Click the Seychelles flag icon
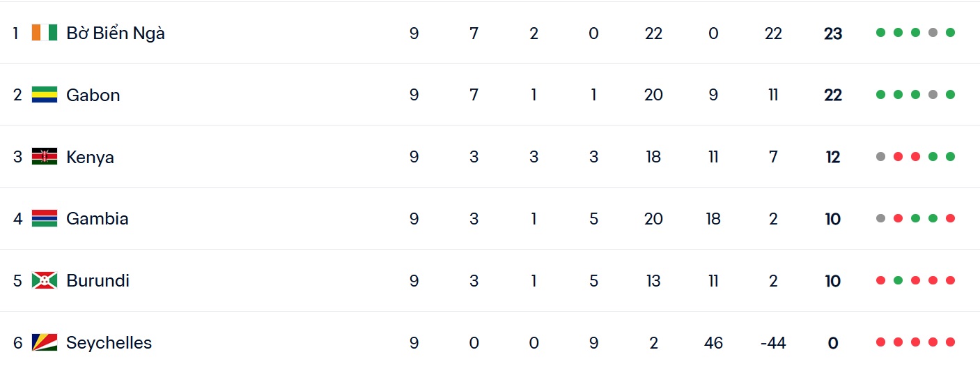The width and height of the screenshot is (980, 373). 45,342
